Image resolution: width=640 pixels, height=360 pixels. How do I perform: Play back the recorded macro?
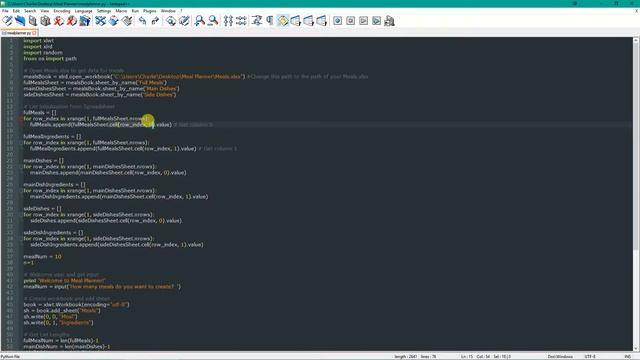[x=364, y=20]
